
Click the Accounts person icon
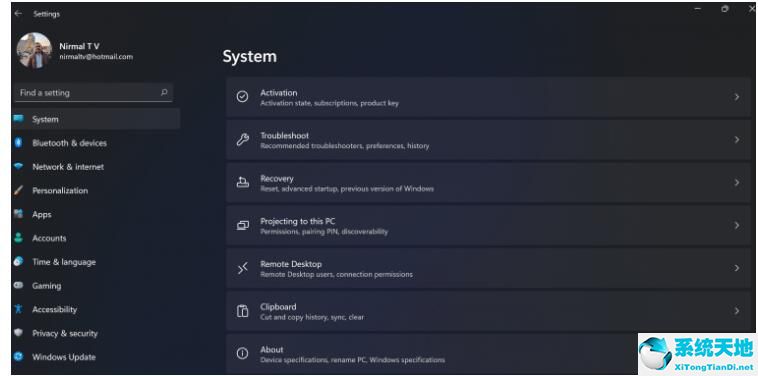pyautogui.click(x=18, y=238)
